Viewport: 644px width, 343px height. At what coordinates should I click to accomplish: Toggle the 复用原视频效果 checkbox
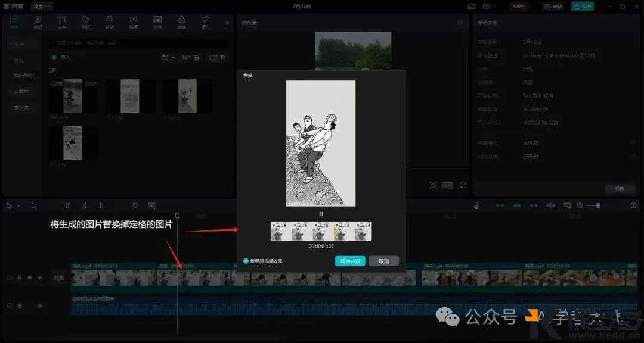click(x=246, y=261)
